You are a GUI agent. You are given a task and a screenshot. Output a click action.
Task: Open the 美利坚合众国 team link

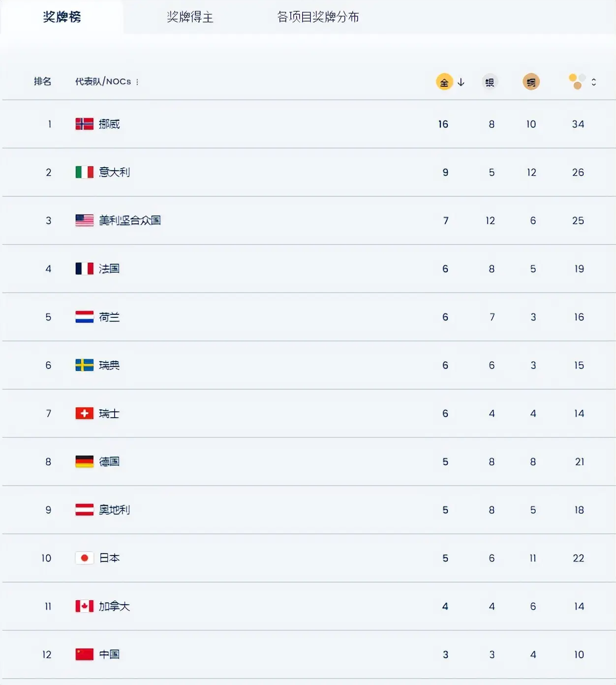pyautogui.click(x=130, y=220)
